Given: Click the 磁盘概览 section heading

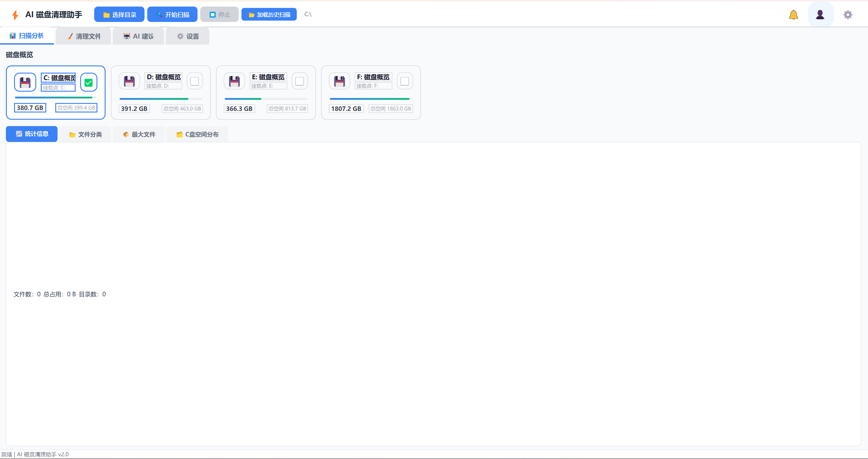Looking at the screenshot, I should [19, 55].
